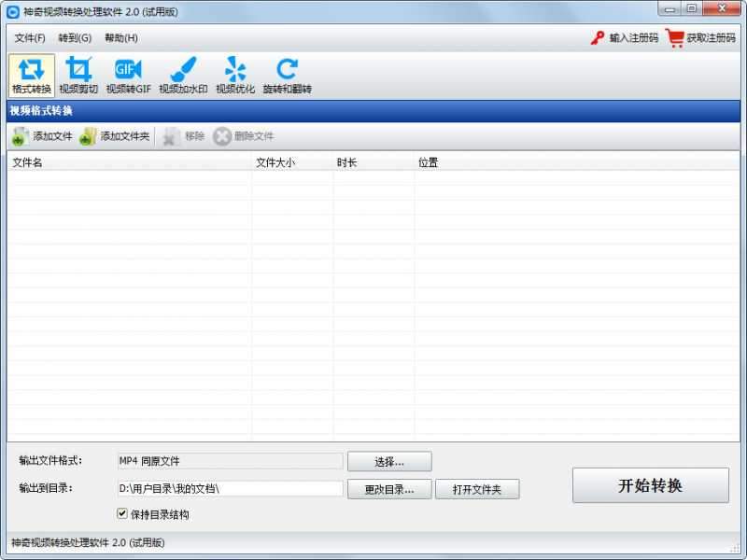Click the 更改目录... button
Screen dimensions: 747x560
pyautogui.click(x=389, y=489)
